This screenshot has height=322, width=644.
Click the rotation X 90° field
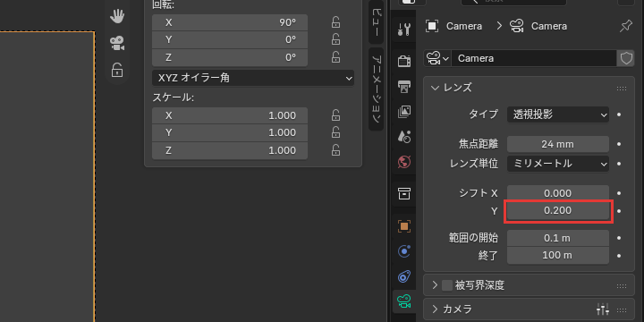click(x=230, y=22)
